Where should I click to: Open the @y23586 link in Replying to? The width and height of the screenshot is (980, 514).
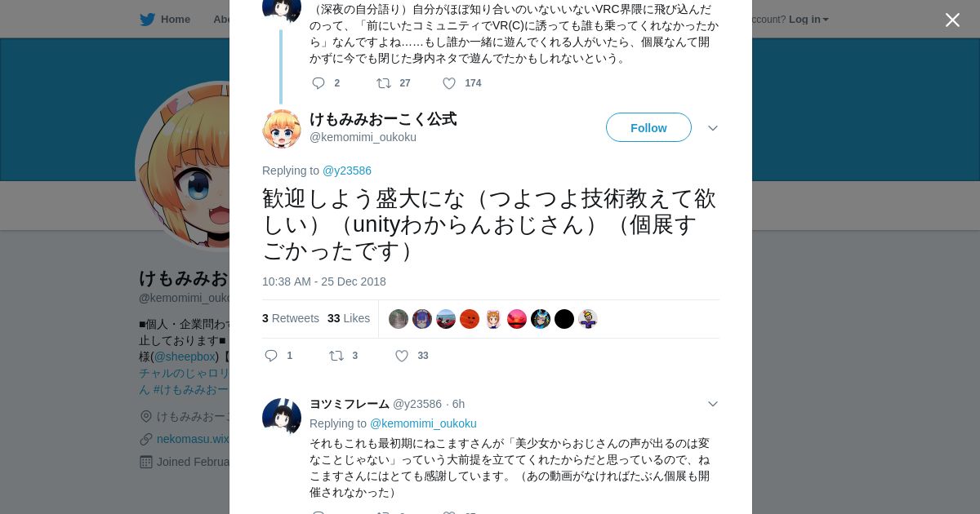347,171
